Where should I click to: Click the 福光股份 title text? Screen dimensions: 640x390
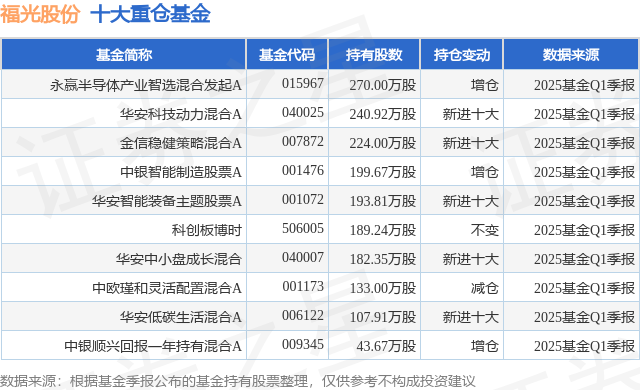tap(40, 15)
